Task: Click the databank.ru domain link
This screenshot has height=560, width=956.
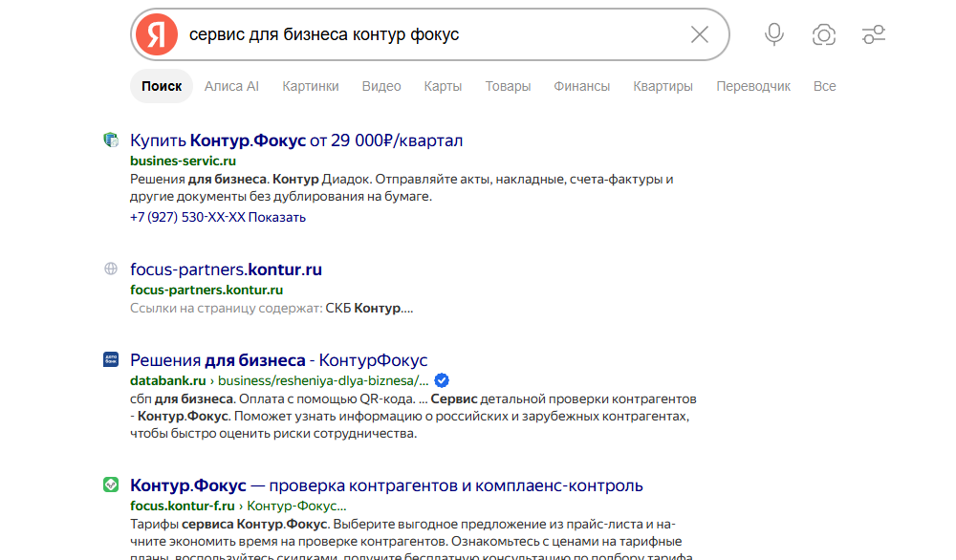Action: click(167, 381)
